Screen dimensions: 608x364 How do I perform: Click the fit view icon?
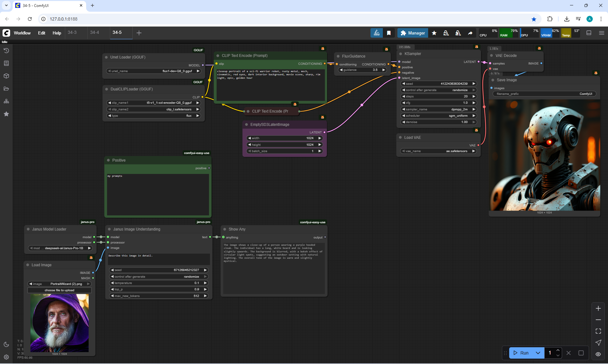(x=598, y=331)
